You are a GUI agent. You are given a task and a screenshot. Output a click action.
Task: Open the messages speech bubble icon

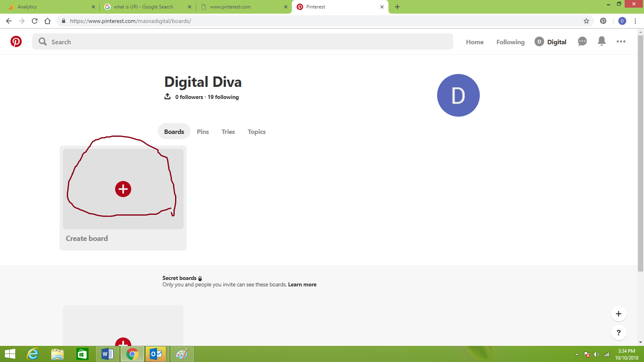tap(582, 41)
